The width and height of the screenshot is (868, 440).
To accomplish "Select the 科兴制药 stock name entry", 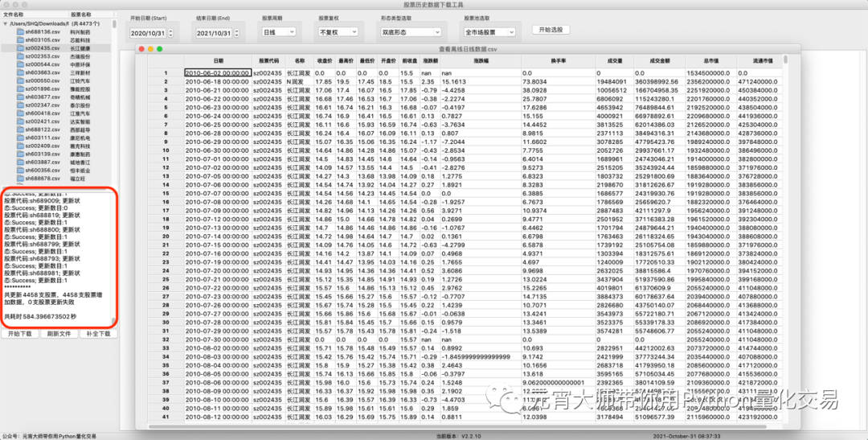I will [80, 32].
